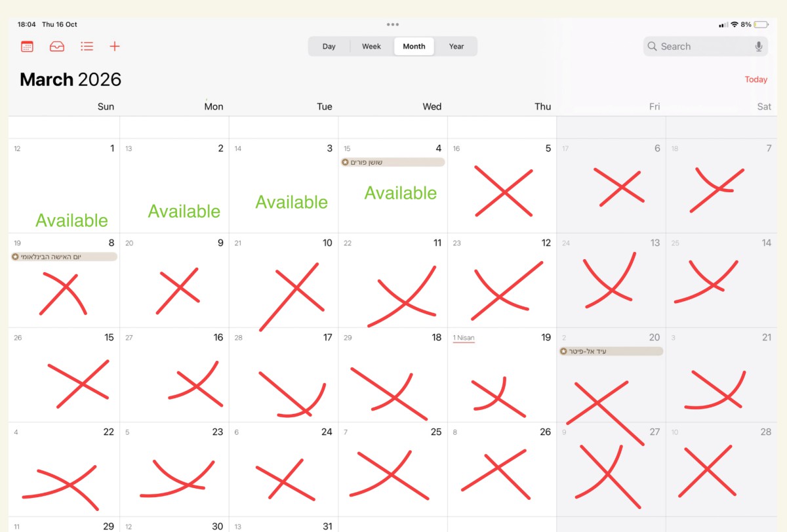Tap the 1 Nisan Hebrew date label
This screenshot has height=532, width=787.
[464, 338]
